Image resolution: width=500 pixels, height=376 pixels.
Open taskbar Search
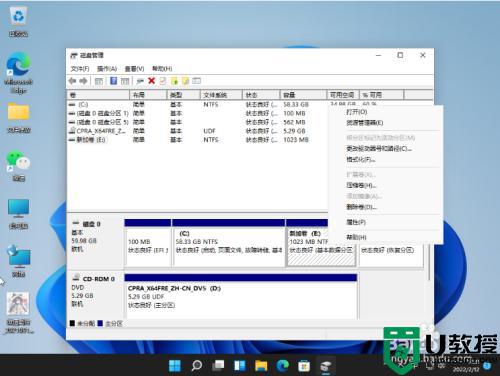[196, 366]
